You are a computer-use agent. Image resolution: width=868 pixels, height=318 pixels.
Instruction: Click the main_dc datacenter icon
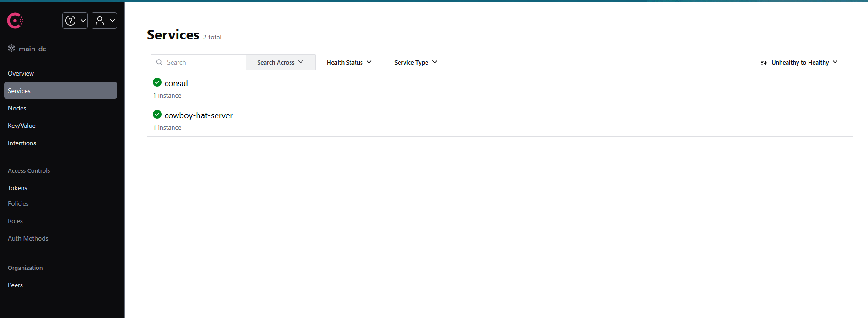[x=11, y=49]
